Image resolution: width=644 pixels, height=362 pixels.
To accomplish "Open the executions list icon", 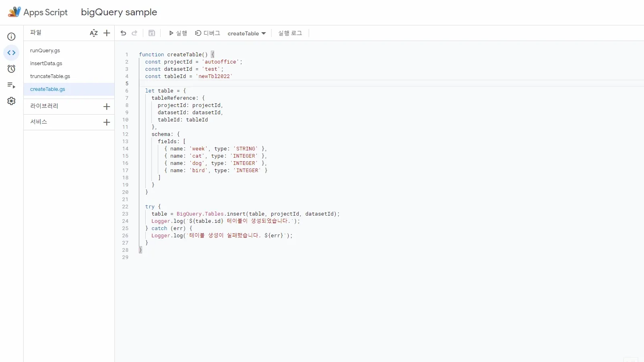I will (11, 85).
